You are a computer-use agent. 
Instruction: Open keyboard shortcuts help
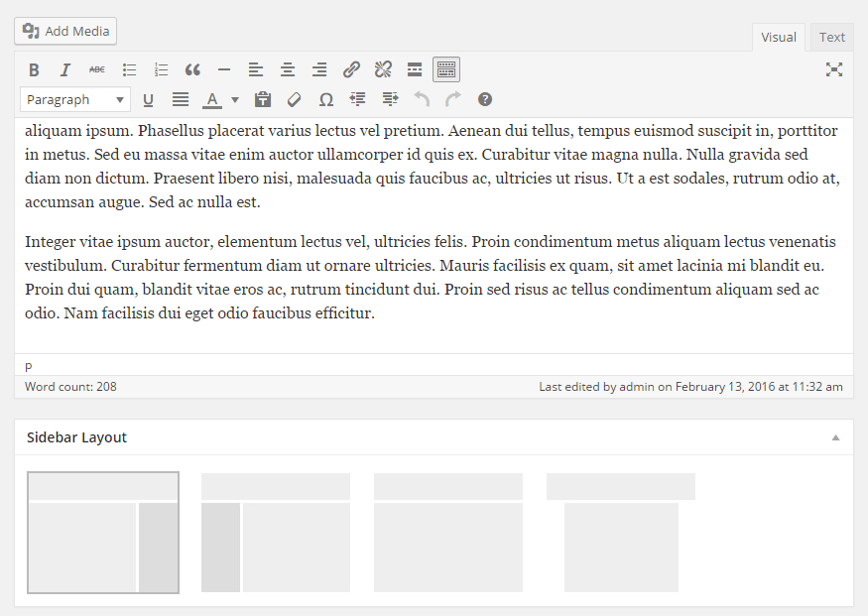485,99
